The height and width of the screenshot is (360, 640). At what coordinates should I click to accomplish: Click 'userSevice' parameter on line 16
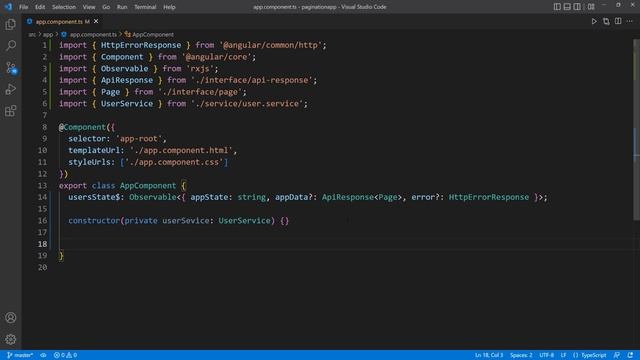tap(185, 221)
